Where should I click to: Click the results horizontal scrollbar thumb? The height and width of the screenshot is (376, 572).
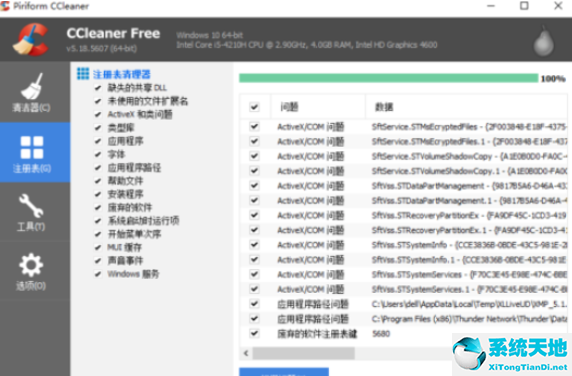[x=304, y=353]
